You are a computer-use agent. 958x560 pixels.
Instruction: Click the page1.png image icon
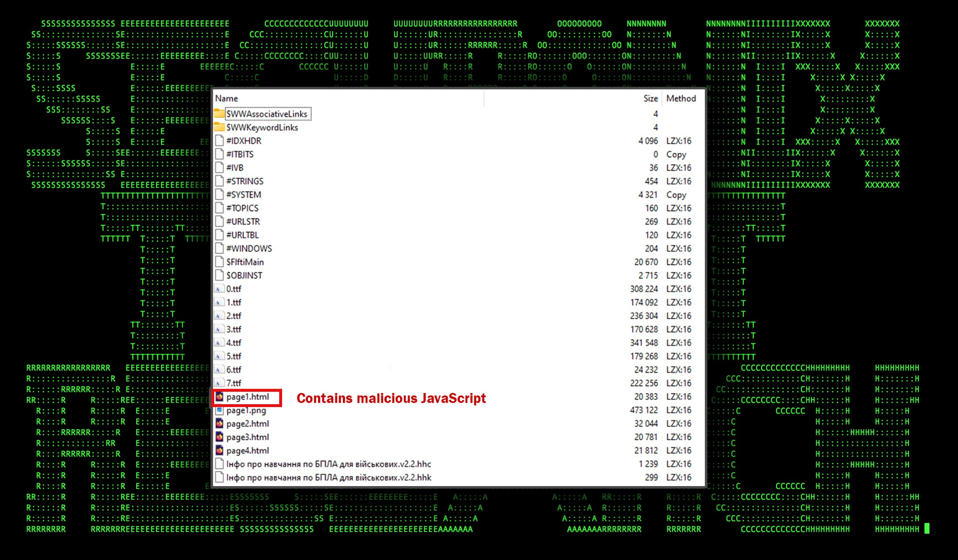pyautogui.click(x=219, y=410)
